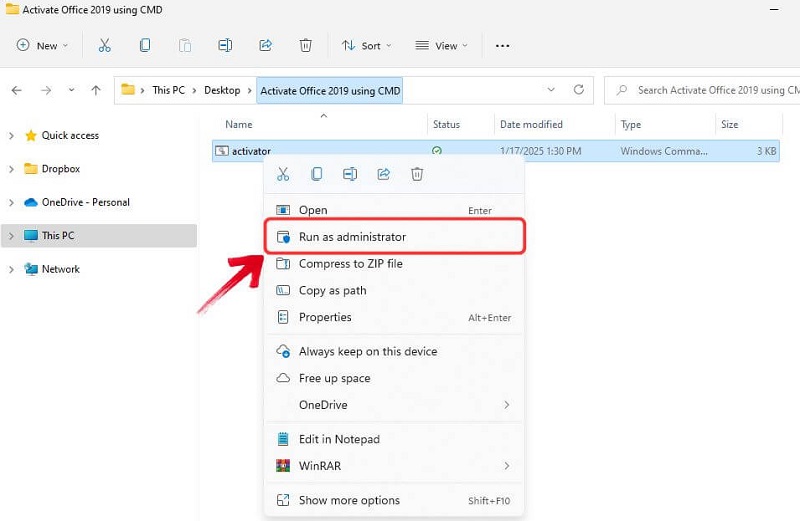
Task: Select Quick access in the sidebar
Action: click(x=70, y=136)
